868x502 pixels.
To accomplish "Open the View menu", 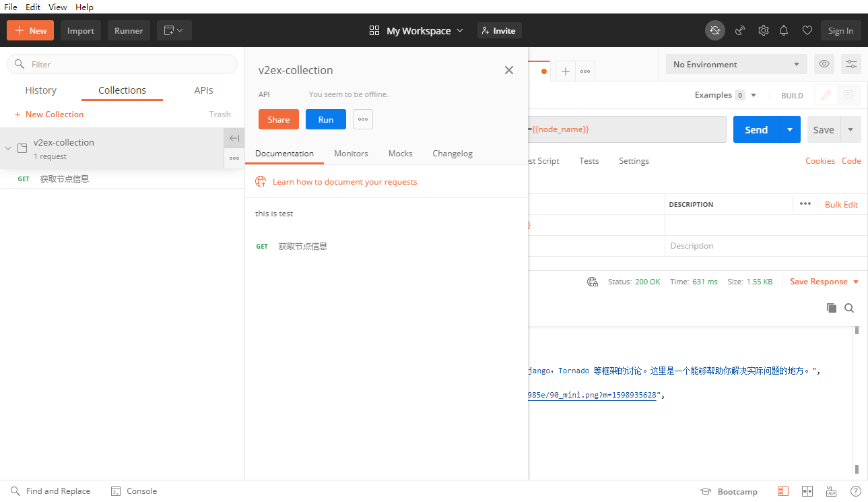I will click(x=57, y=7).
